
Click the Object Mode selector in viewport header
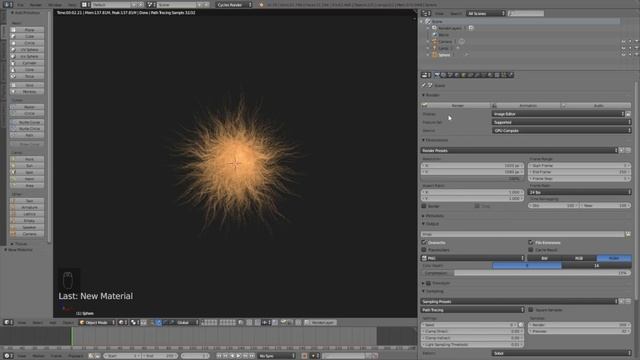[97, 322]
